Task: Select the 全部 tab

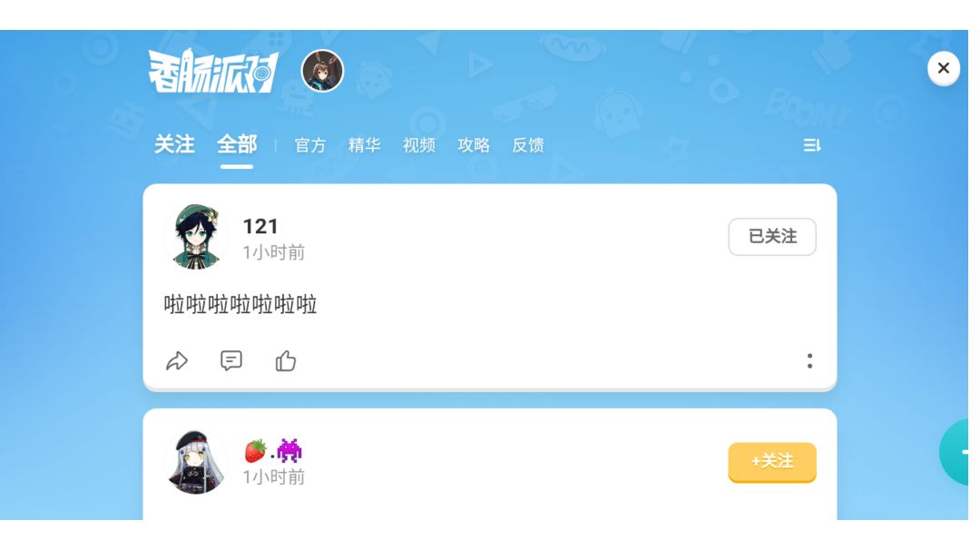Action: pyautogui.click(x=237, y=144)
